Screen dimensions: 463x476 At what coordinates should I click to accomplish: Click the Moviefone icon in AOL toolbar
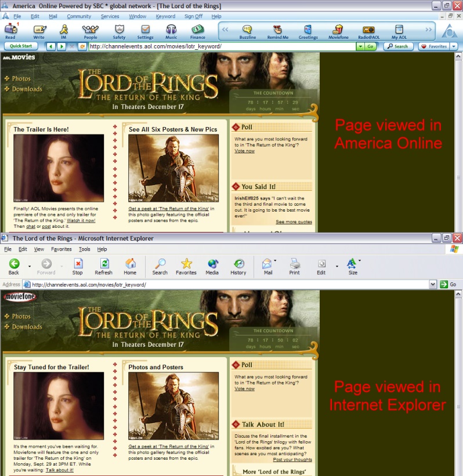338,30
